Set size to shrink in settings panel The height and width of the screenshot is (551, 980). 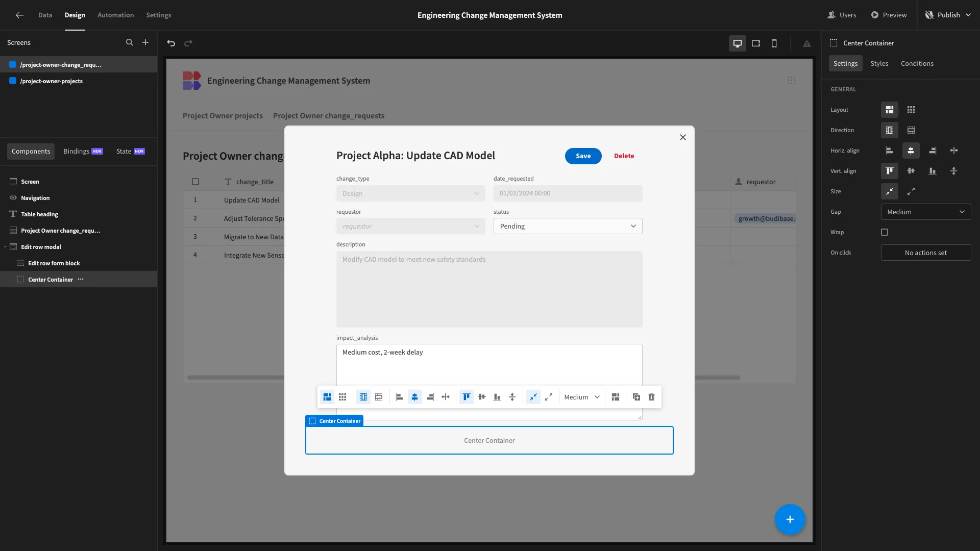pyautogui.click(x=890, y=191)
